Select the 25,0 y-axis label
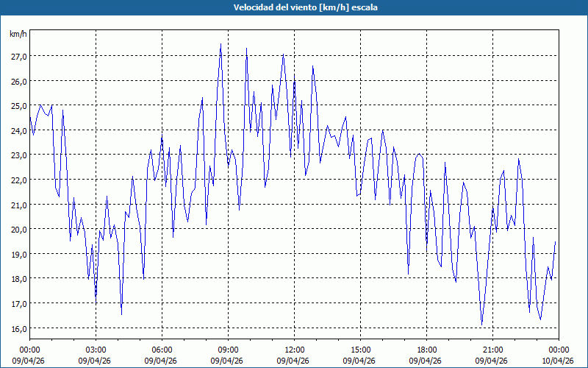Viewport: 588px width, 368px height. tap(18, 106)
